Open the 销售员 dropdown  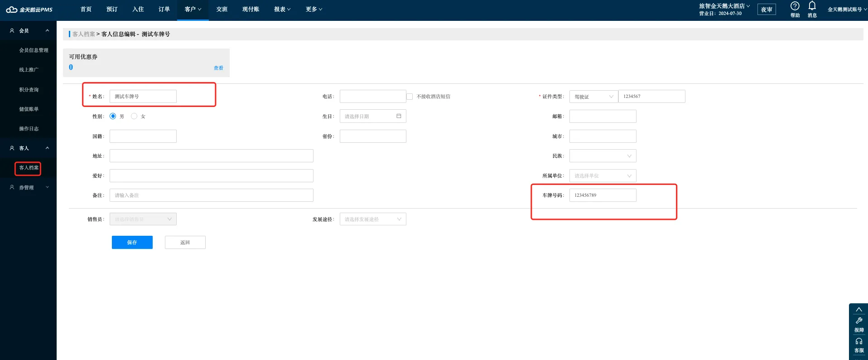coord(143,219)
